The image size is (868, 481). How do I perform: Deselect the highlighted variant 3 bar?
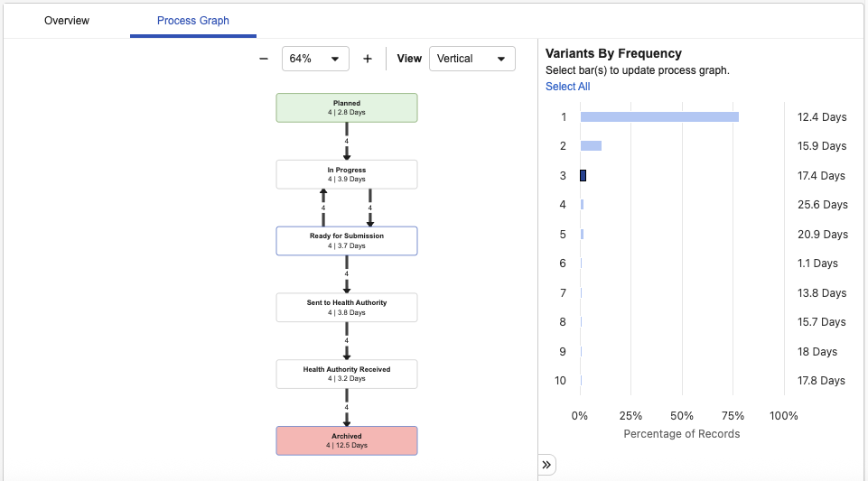pos(583,175)
